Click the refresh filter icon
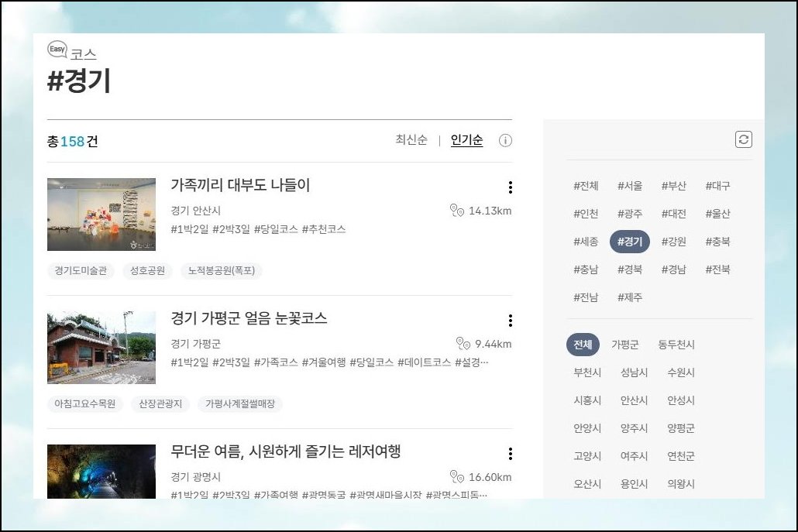 coord(744,139)
